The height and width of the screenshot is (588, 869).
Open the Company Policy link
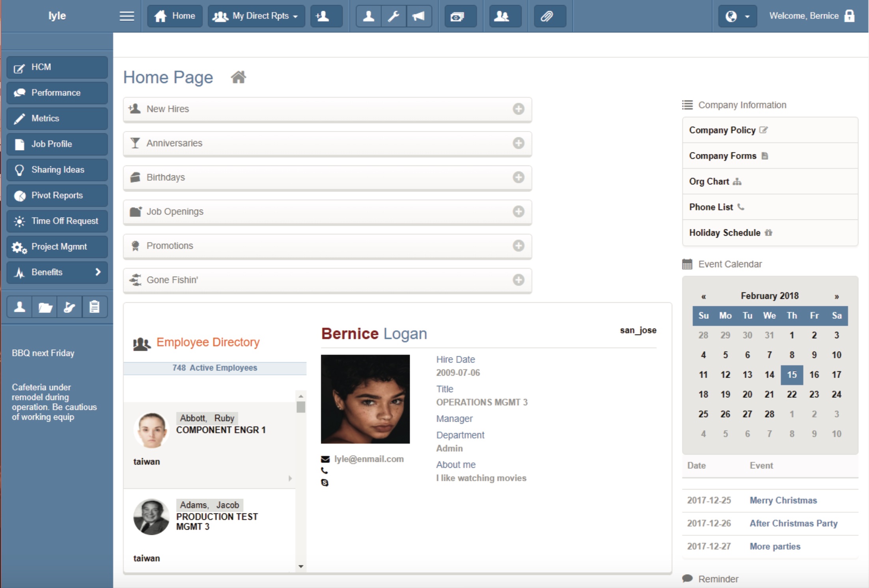pyautogui.click(x=722, y=130)
